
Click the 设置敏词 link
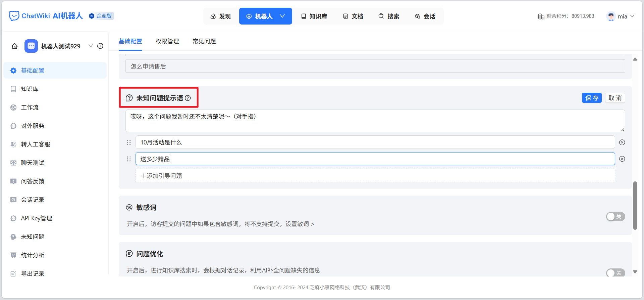coord(300,224)
